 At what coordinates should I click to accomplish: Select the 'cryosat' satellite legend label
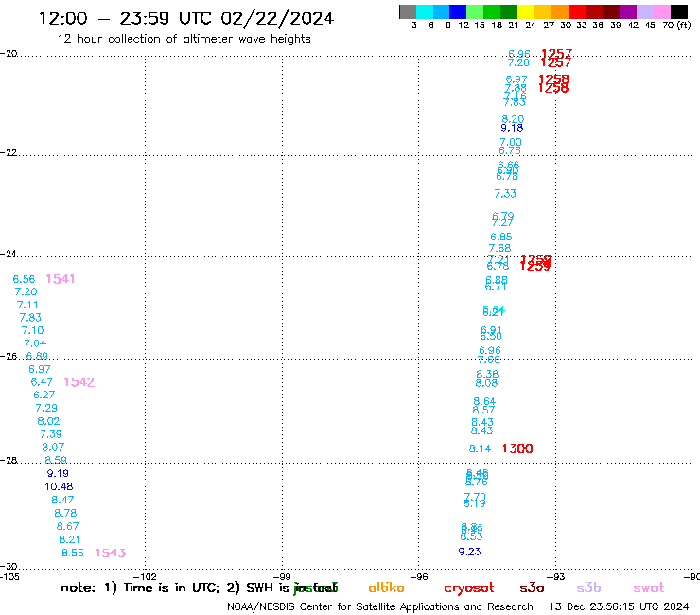pos(469,588)
